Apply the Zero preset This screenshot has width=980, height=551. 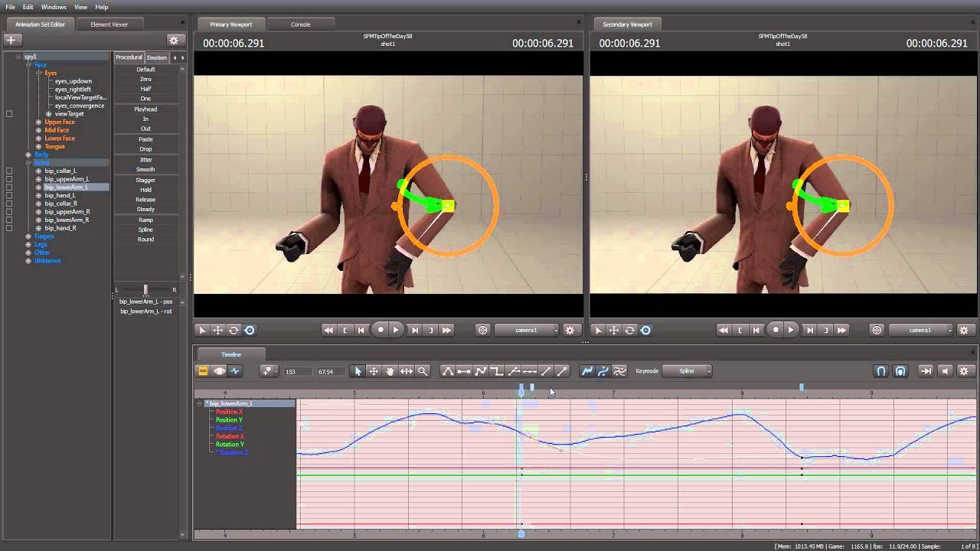click(x=145, y=80)
